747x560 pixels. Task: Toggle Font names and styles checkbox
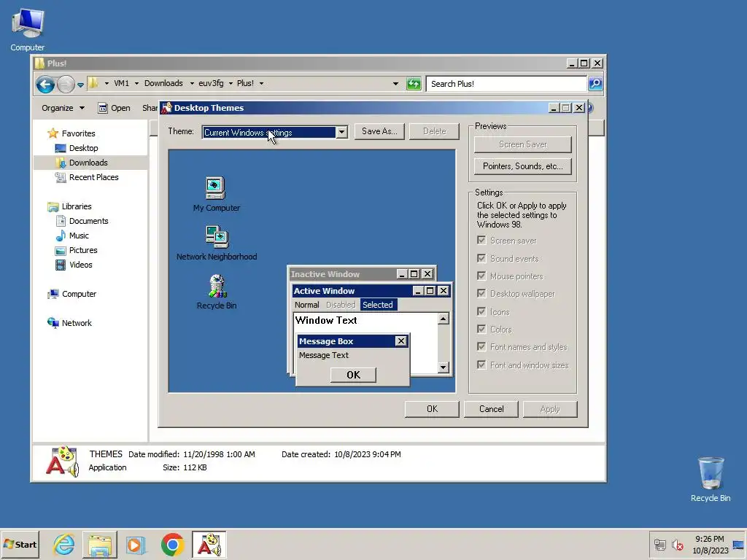tap(481, 346)
